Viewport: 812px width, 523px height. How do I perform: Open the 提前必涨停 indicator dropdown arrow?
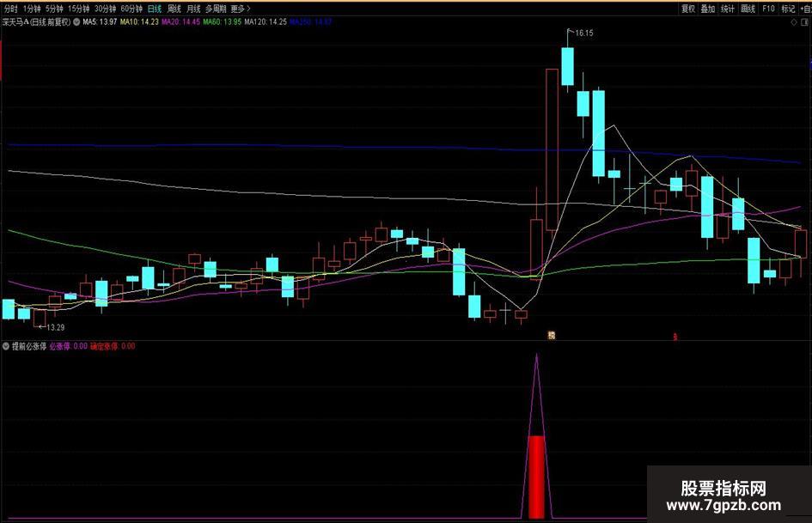6,346
